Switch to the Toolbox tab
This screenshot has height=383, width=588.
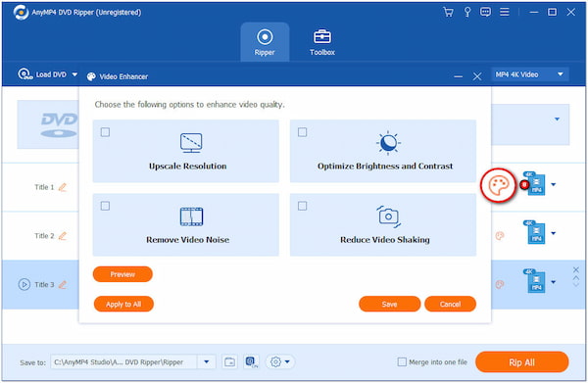point(322,42)
